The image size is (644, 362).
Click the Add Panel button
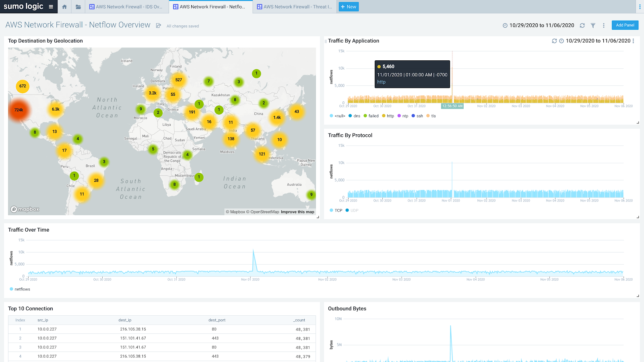click(625, 25)
